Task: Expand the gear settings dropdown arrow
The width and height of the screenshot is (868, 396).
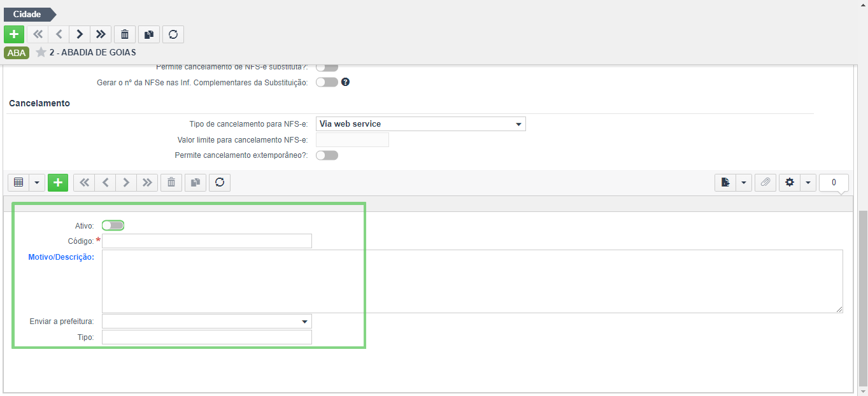Action: tap(808, 183)
